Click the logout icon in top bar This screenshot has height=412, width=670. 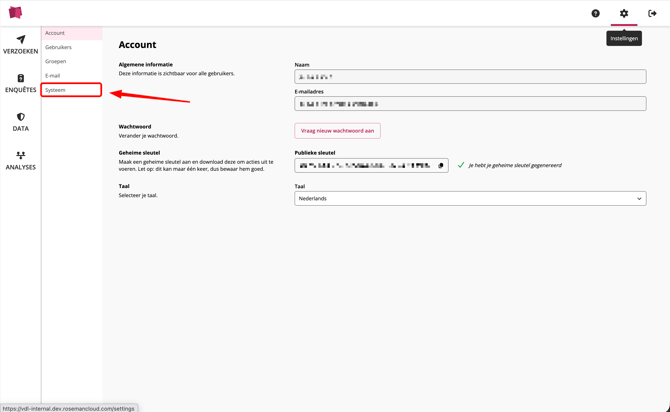point(652,14)
